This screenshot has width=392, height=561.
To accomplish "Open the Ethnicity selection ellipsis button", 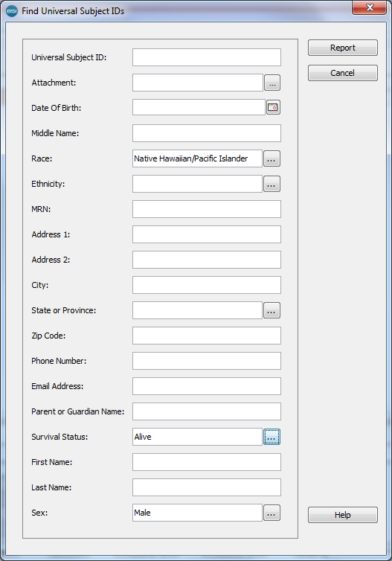I will point(271,184).
